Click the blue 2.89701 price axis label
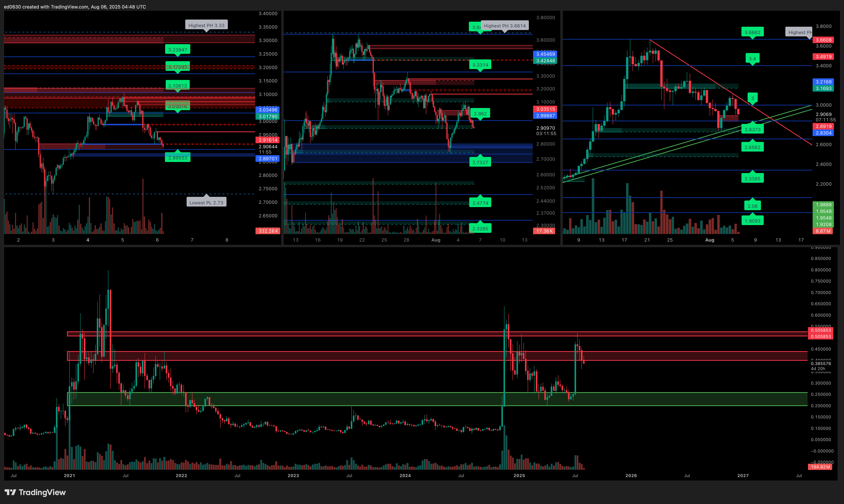The height and width of the screenshot is (504, 844). [268, 159]
